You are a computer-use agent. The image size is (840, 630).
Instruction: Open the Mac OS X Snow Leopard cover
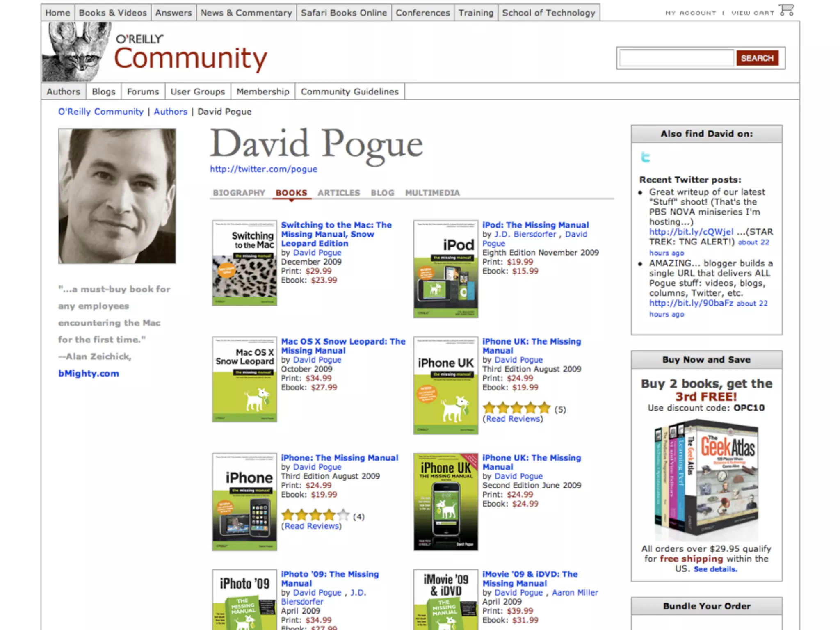click(244, 379)
